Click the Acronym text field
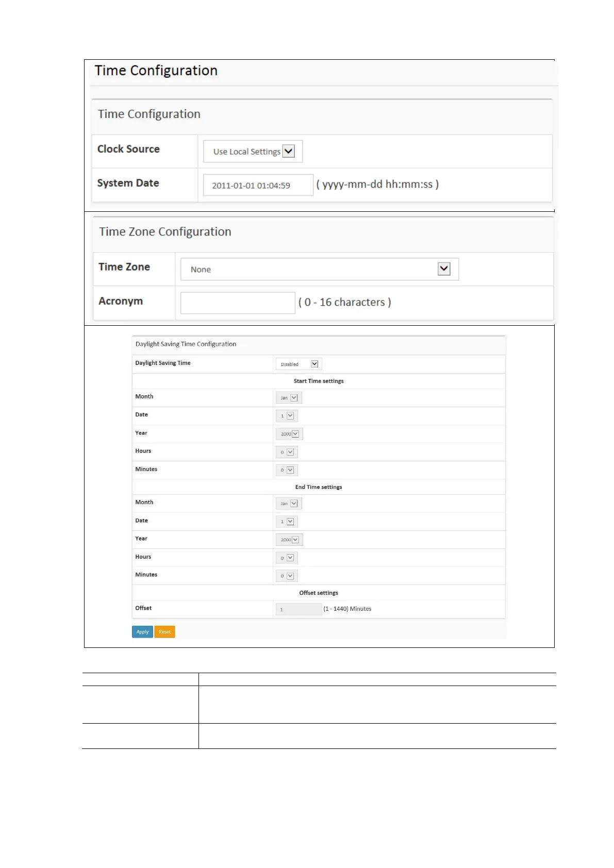The height and width of the screenshot is (868, 614). [238, 303]
